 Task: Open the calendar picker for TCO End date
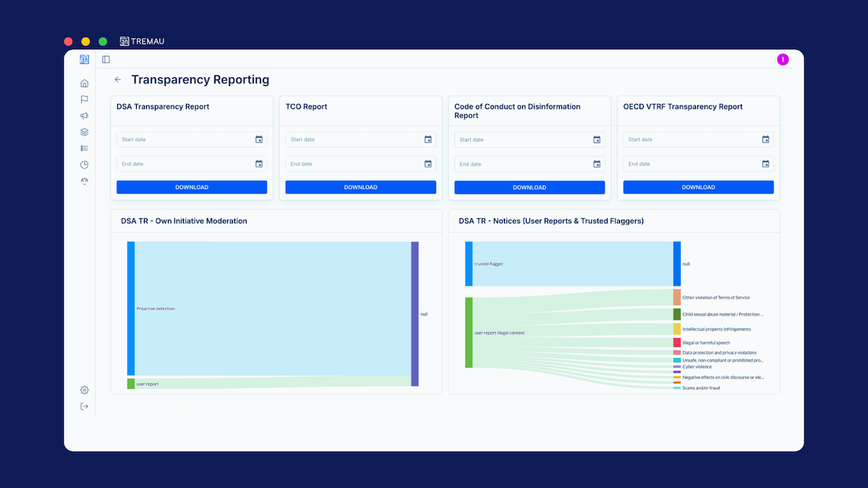coord(427,164)
